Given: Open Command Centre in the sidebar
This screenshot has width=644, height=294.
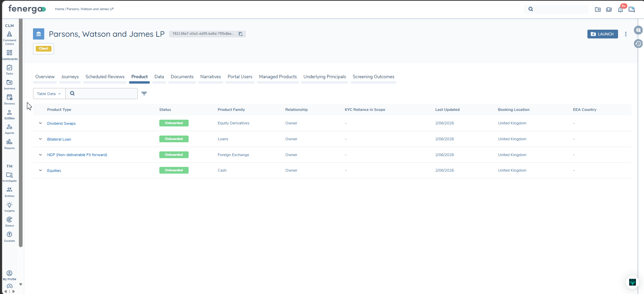Looking at the screenshot, I should pyautogui.click(x=9, y=38).
